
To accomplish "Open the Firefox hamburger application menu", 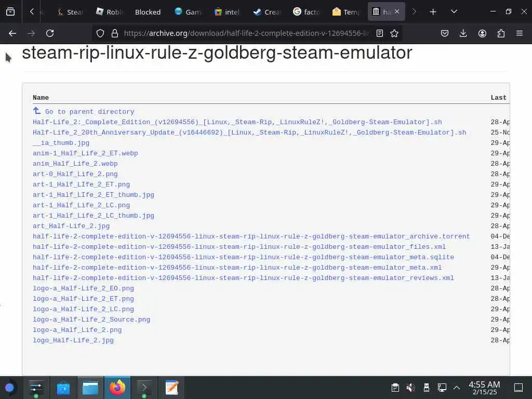I will (520, 33).
